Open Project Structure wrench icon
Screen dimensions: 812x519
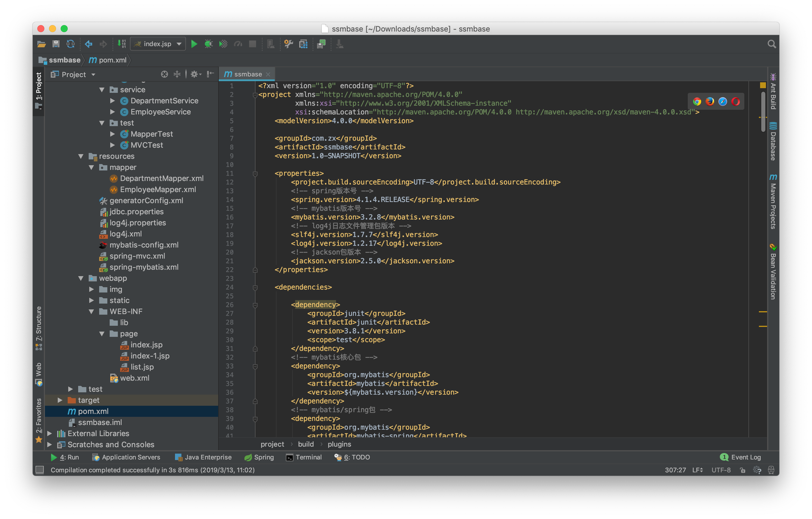point(288,44)
